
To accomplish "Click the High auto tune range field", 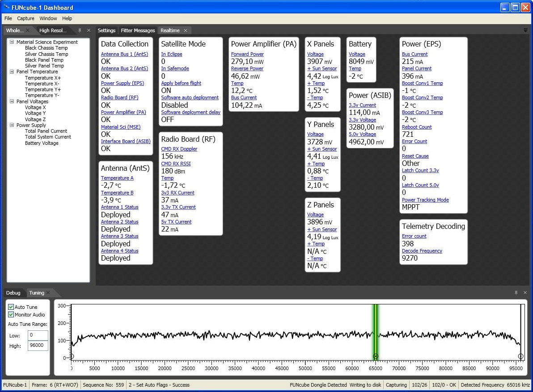I will pos(38,346).
